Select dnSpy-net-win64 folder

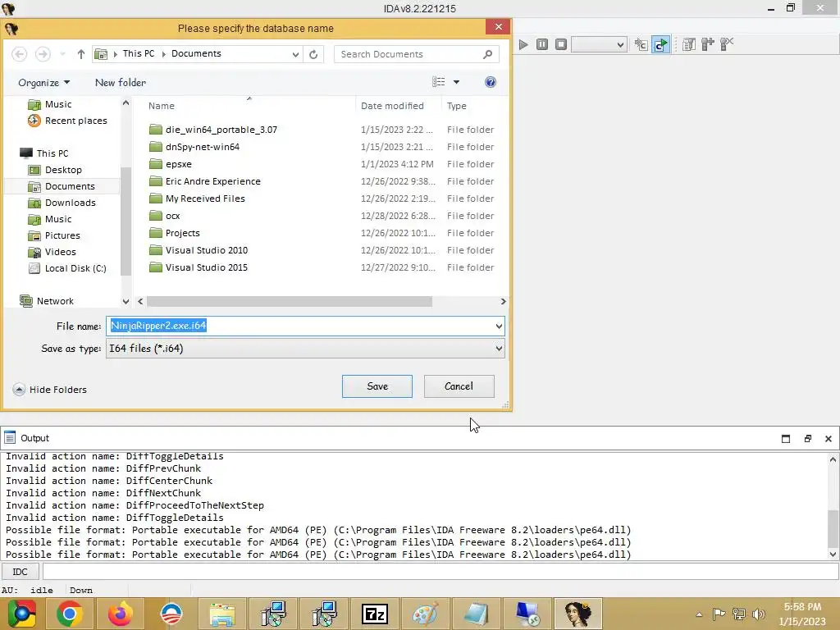tap(194, 147)
